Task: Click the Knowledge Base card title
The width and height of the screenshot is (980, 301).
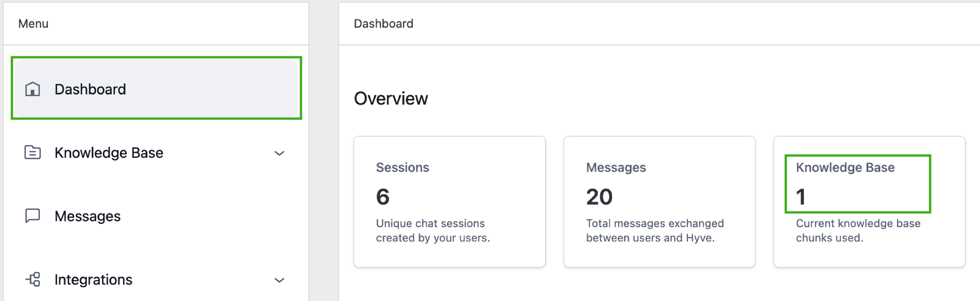Action: tap(845, 167)
